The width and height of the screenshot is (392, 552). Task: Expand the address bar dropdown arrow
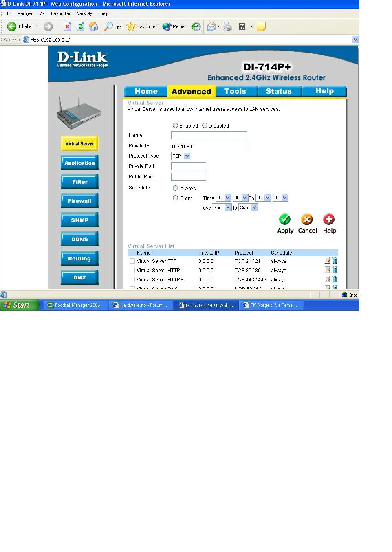click(x=355, y=40)
